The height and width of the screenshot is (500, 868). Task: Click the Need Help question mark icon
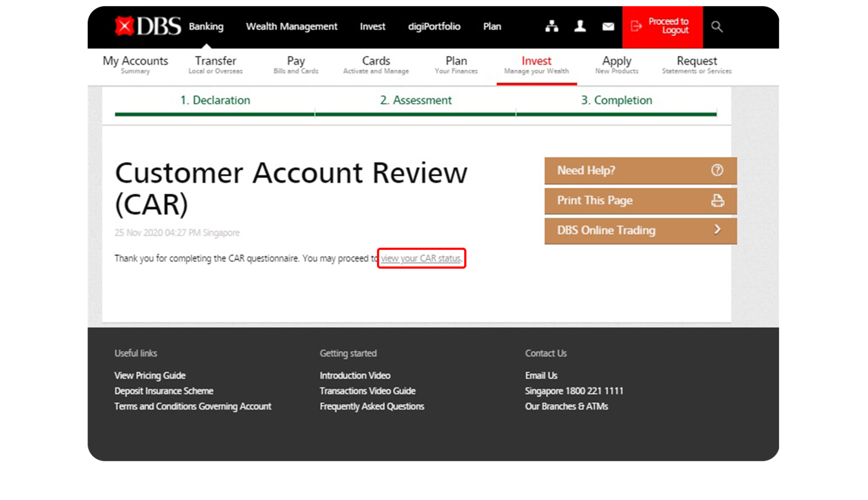(x=718, y=170)
